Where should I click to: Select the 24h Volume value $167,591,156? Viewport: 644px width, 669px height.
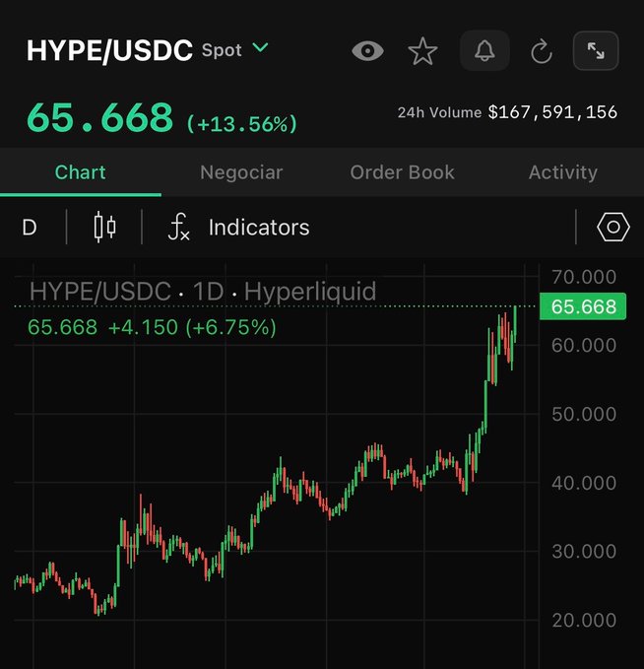[x=552, y=112]
